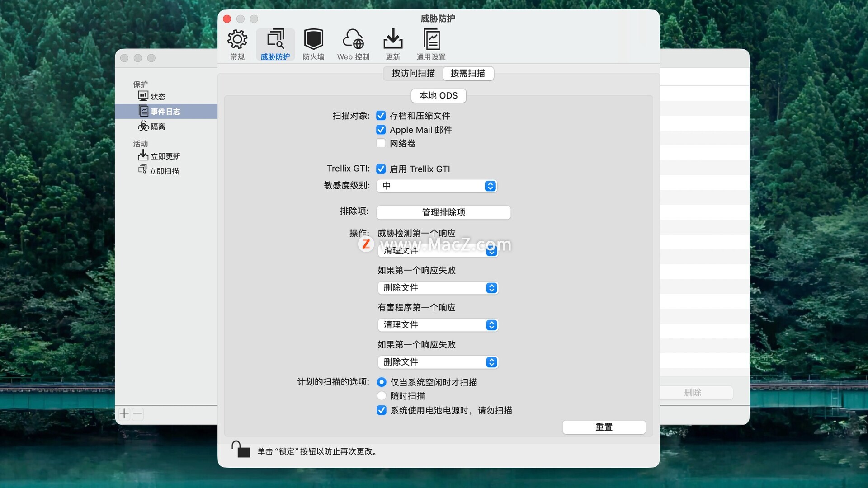This screenshot has width=868, height=488.
Task: Click the Web 控制 toolbar label
Action: coord(354,57)
